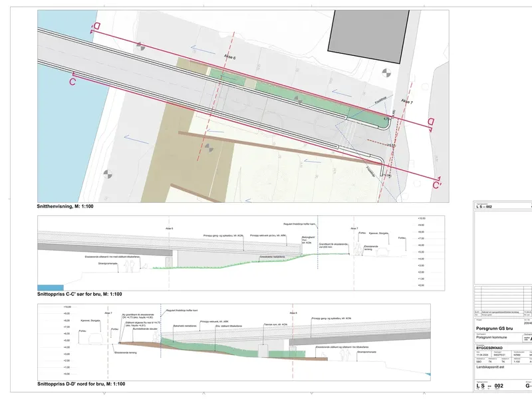Screen dimensions: 532x399
Task: Click the 'Snitthenvisning, M: 1:100' drawing title
Action: [x=65, y=206]
